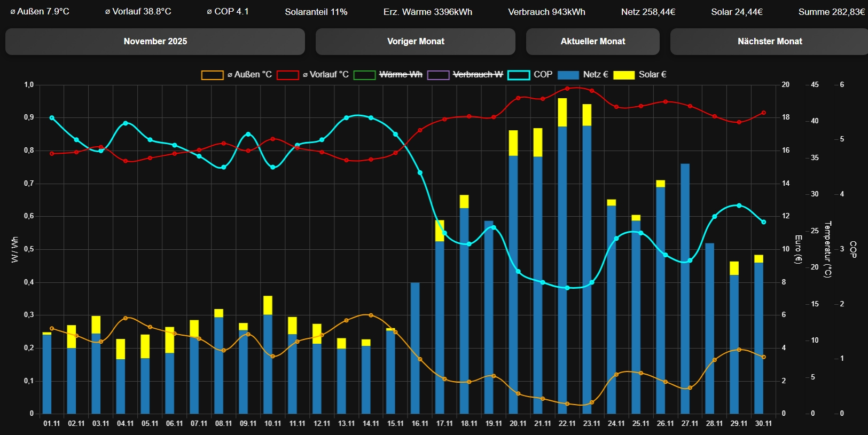Click the yellow Solar € legend swatch
The height and width of the screenshot is (435, 868).
click(x=624, y=75)
